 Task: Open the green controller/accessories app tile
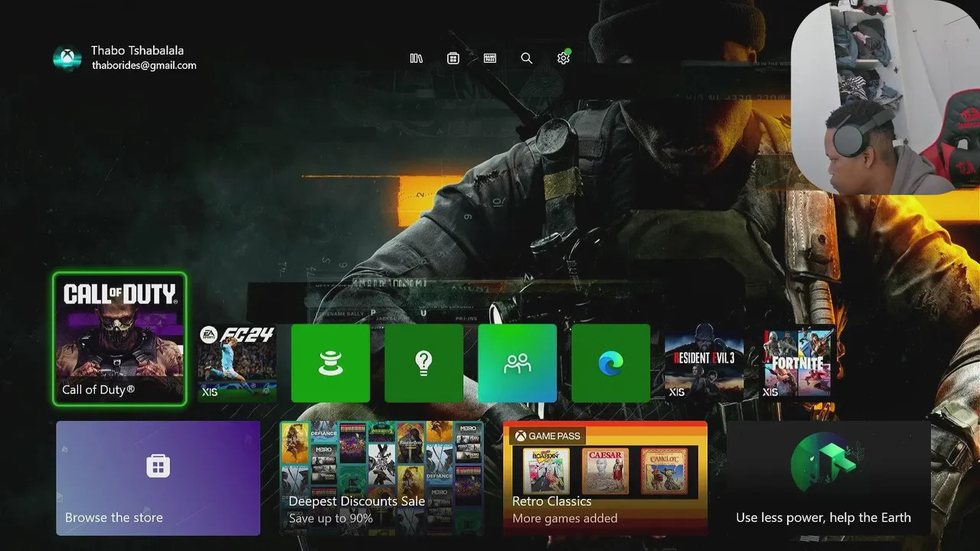click(x=331, y=364)
